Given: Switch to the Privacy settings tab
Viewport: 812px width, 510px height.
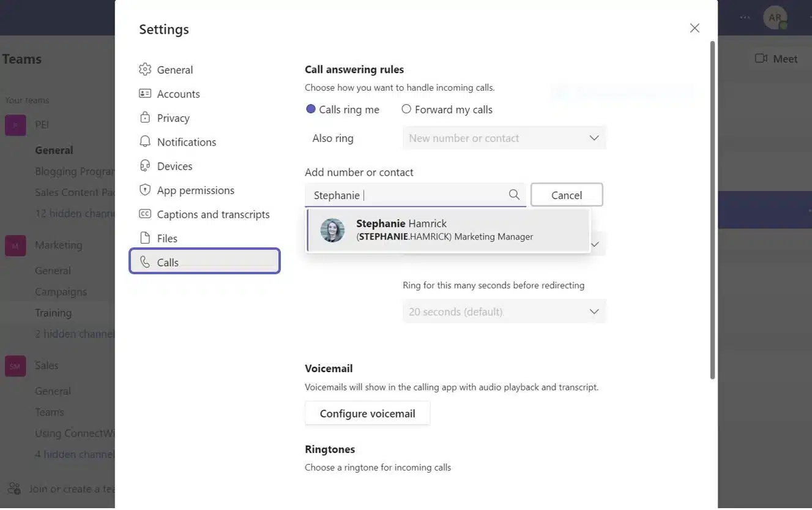Looking at the screenshot, I should (x=204, y=118).
